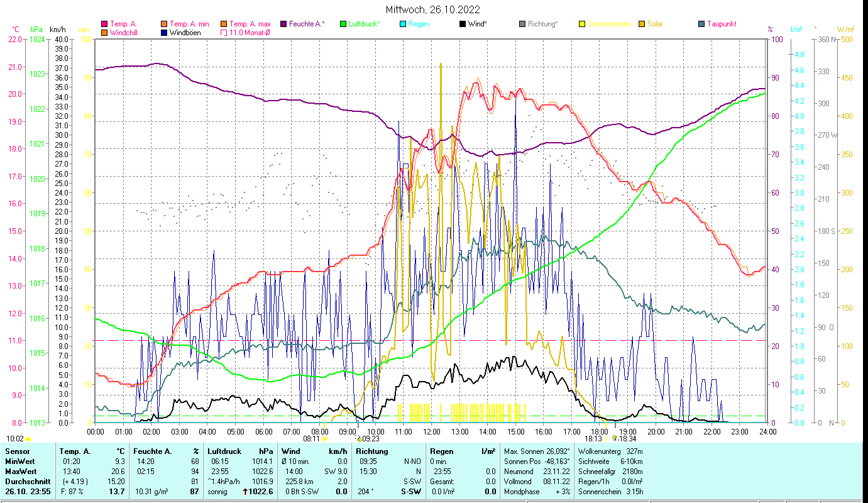Click the Feuchte A. table header
Viewport: 868px width, 503px height.
[x=153, y=451]
